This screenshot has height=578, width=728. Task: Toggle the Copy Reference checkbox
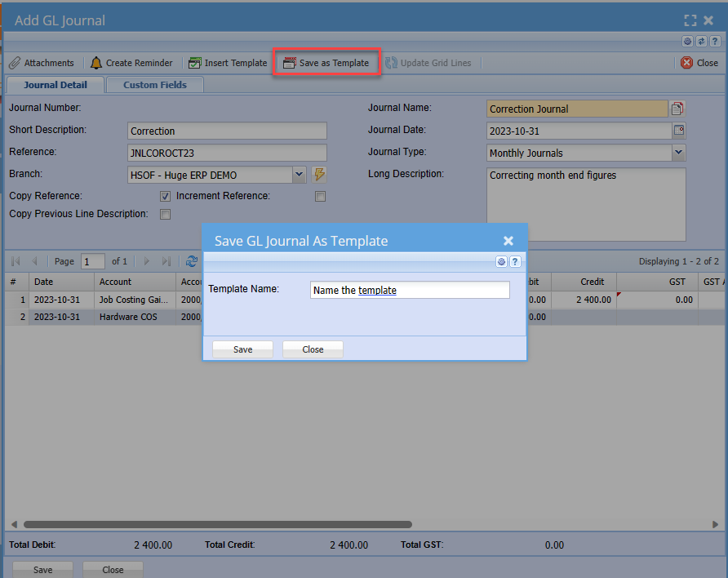[165, 197]
